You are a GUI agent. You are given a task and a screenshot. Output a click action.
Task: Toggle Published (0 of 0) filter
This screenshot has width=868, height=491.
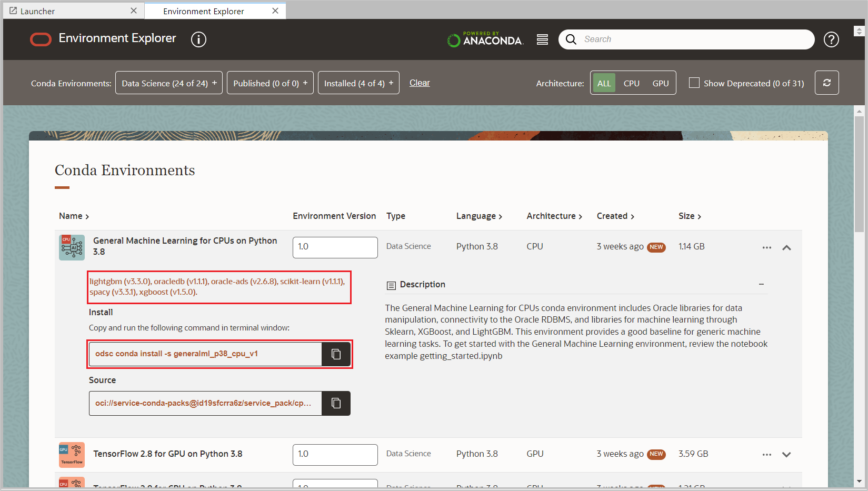(x=270, y=83)
